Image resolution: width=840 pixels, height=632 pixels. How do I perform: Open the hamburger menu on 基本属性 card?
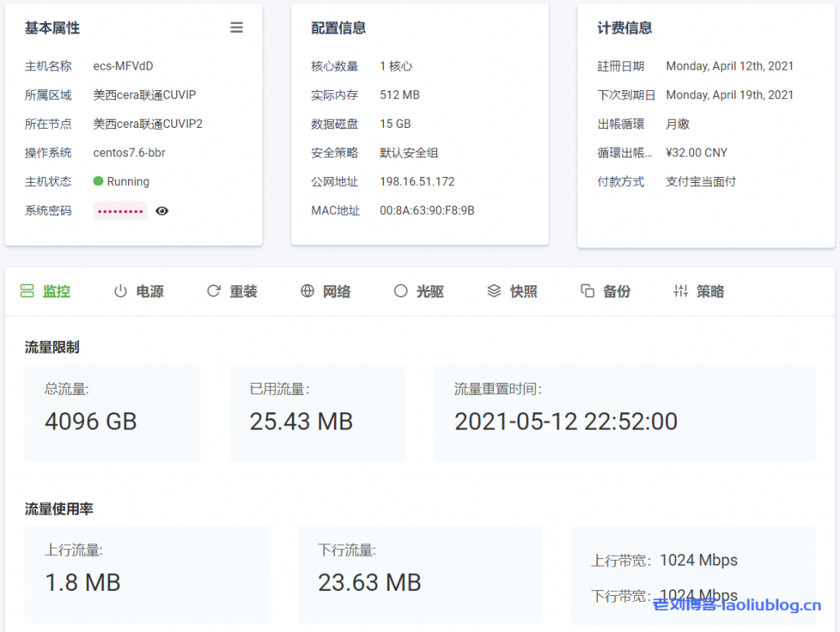click(236, 27)
